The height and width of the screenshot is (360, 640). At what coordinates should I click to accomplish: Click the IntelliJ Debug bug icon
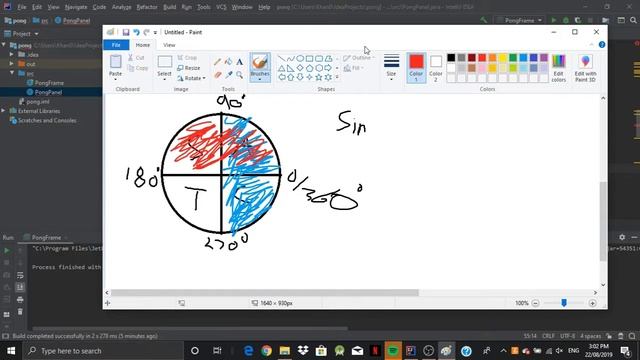click(x=566, y=20)
